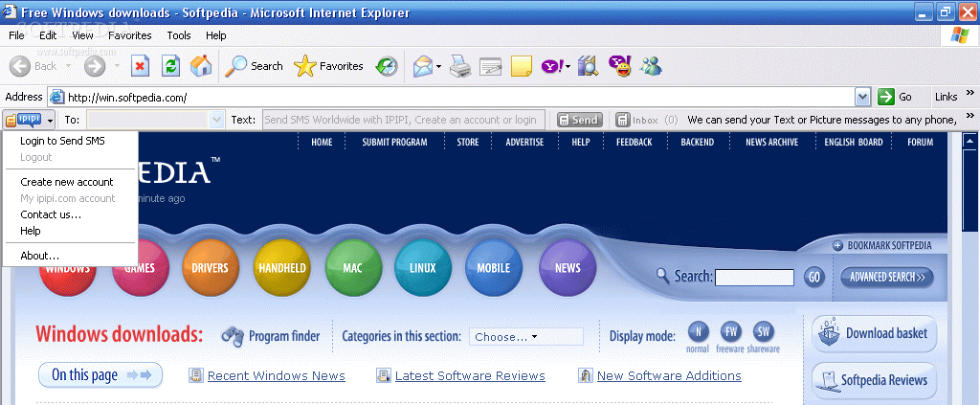Expand Back button history arrow
This screenshot has width=980, height=405.
68,66
